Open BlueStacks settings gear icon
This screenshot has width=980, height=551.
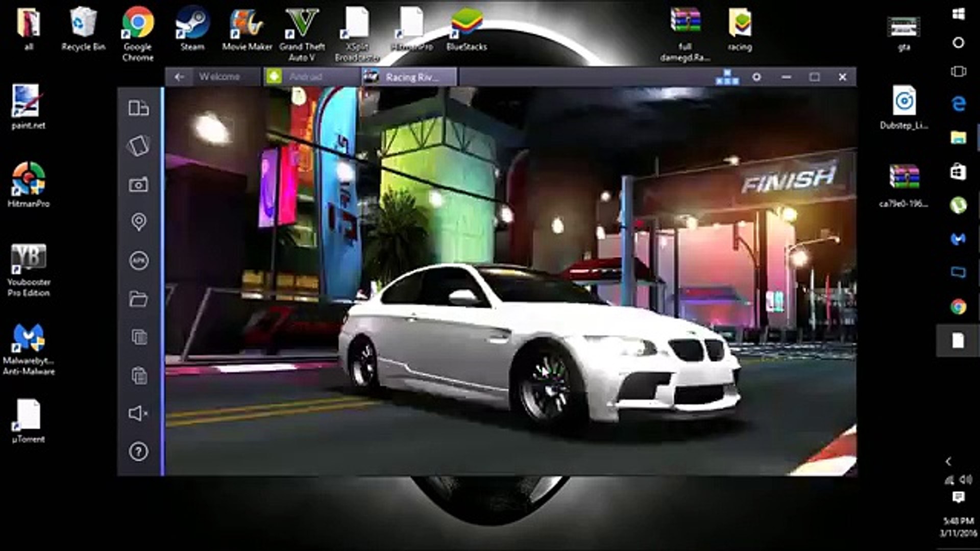click(x=756, y=77)
